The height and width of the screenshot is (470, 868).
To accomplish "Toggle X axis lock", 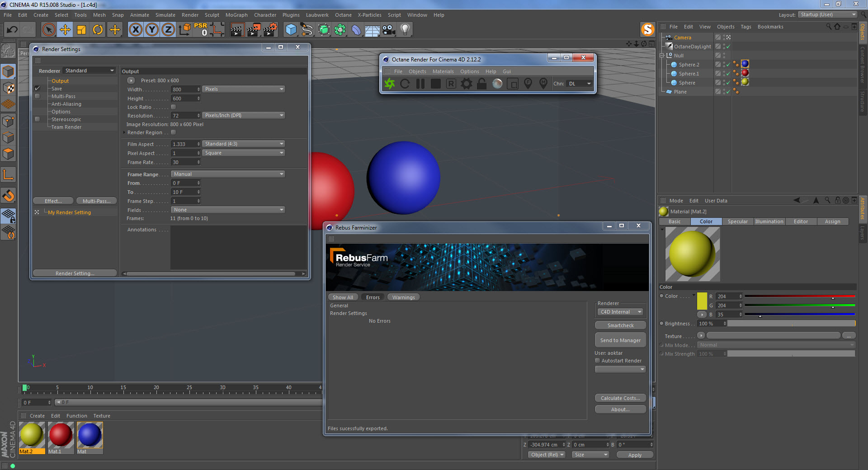I will (x=135, y=30).
